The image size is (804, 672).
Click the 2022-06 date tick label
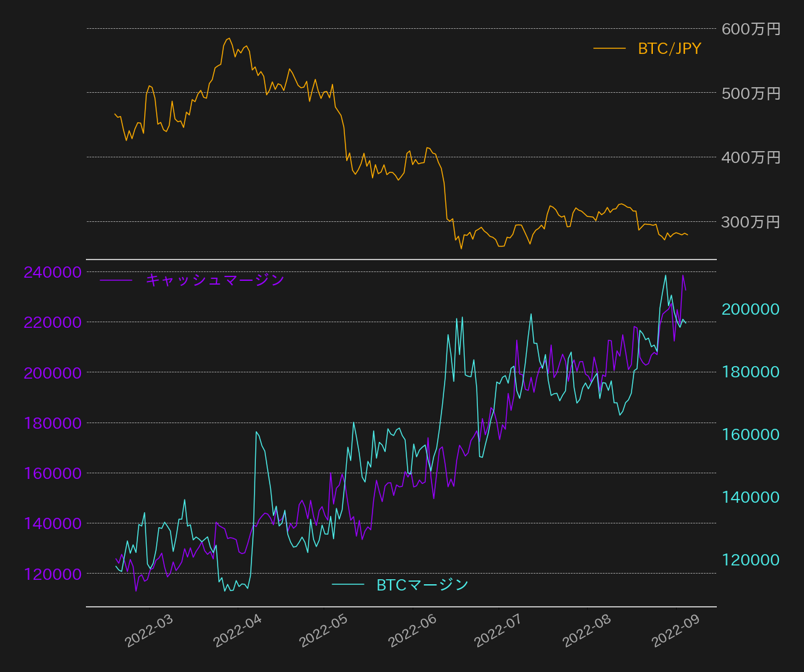(x=412, y=631)
